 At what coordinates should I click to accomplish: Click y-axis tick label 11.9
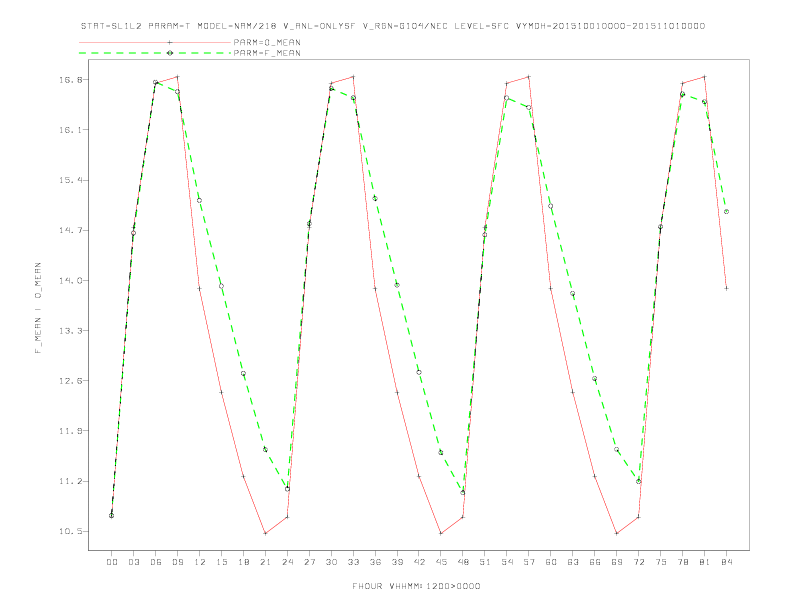[69, 431]
